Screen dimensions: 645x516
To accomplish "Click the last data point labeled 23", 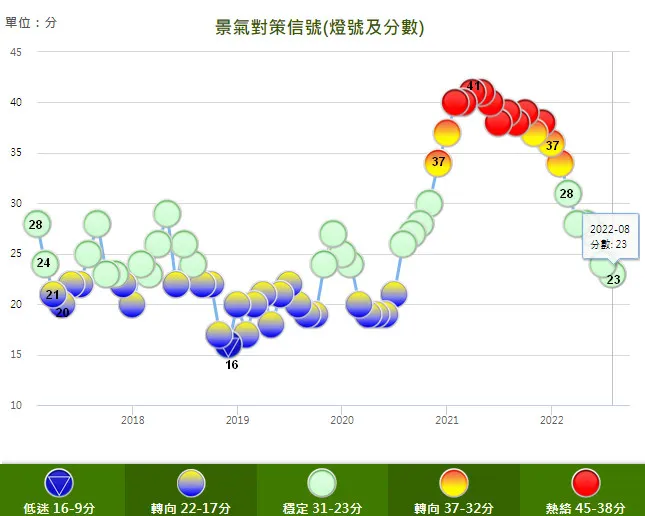I will [613, 274].
